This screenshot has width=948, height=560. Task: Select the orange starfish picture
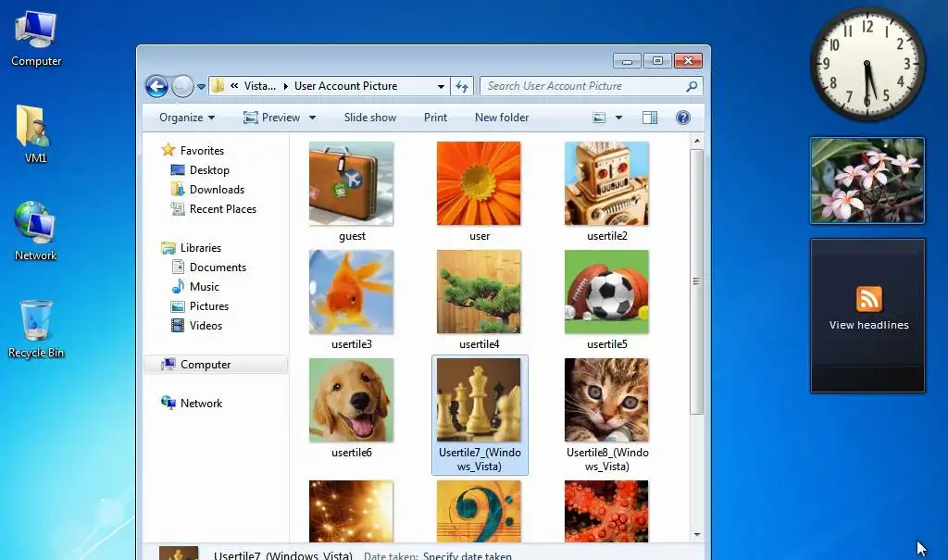pyautogui.click(x=606, y=511)
